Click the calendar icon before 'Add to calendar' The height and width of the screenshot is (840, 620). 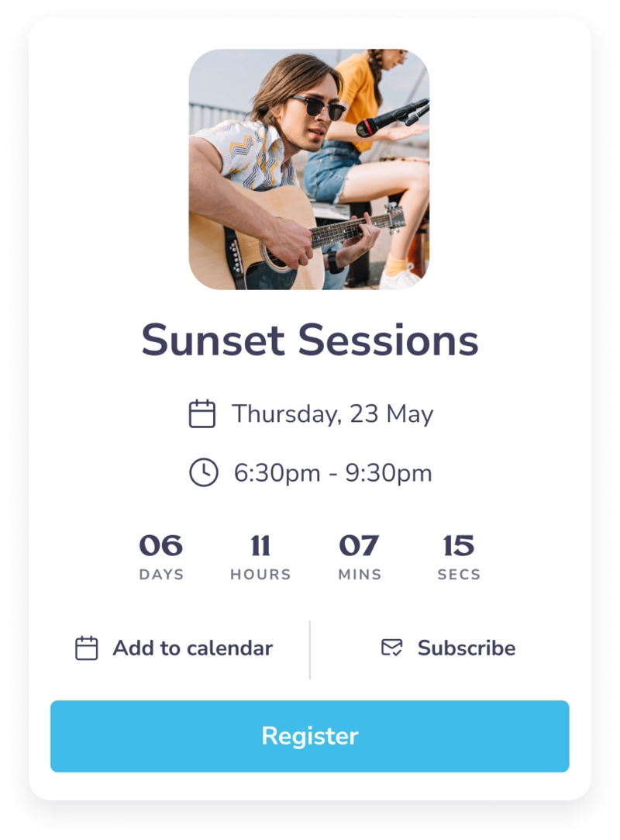click(x=88, y=646)
